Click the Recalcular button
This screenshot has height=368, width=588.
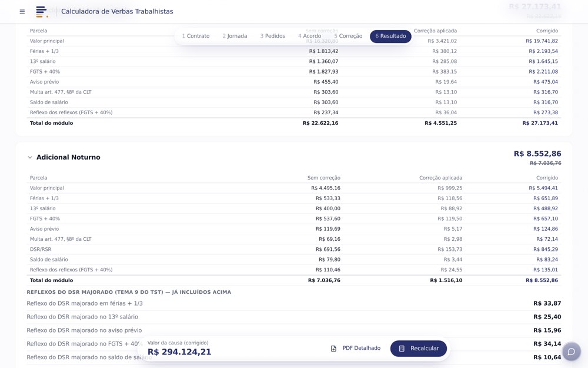click(x=419, y=349)
